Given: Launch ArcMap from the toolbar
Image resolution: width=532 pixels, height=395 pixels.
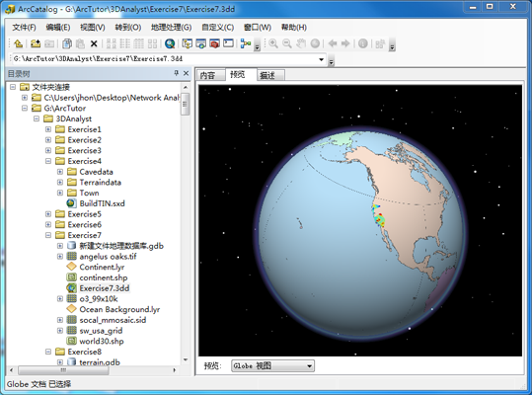Looking at the screenshot, I should [x=170, y=43].
